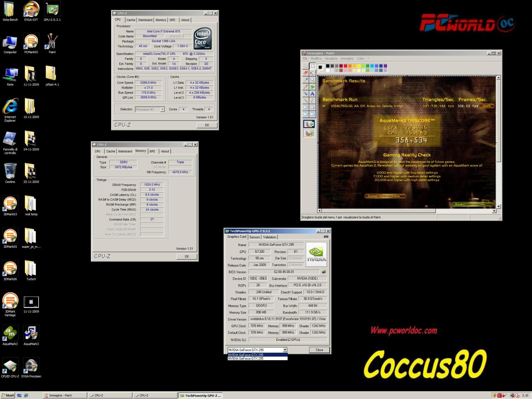
Task: Click the Internet Explorer quick launch icon
Action: click(26, 395)
